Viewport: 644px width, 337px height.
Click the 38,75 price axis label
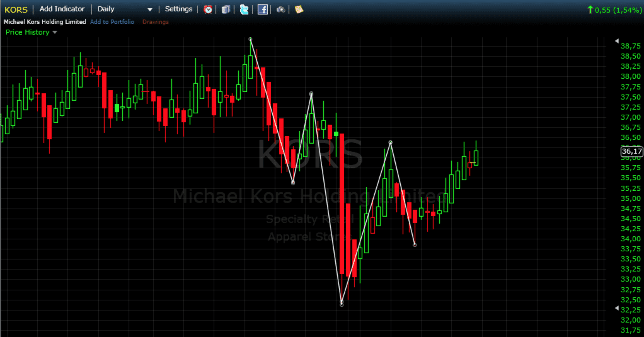tap(630, 46)
